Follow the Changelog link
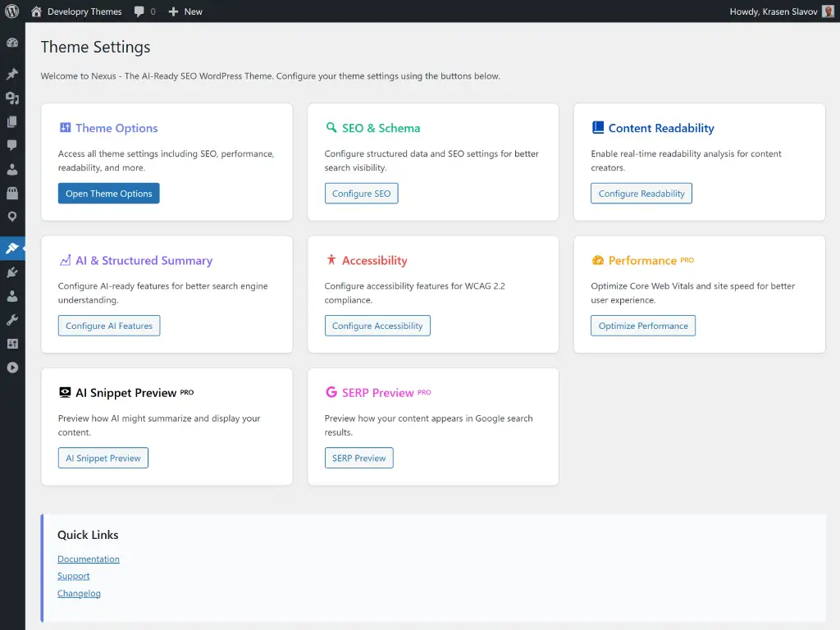Viewport: 840px width, 630px height. click(x=79, y=593)
